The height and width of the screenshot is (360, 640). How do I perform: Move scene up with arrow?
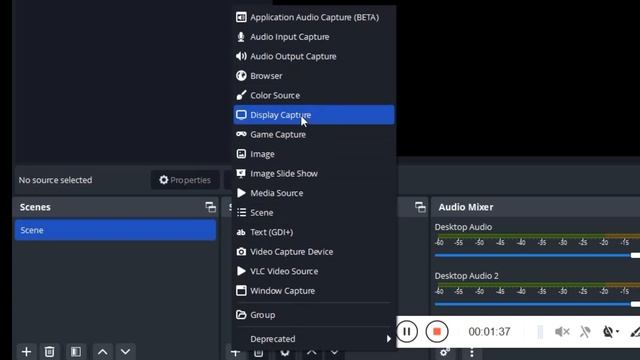pyautogui.click(x=102, y=351)
